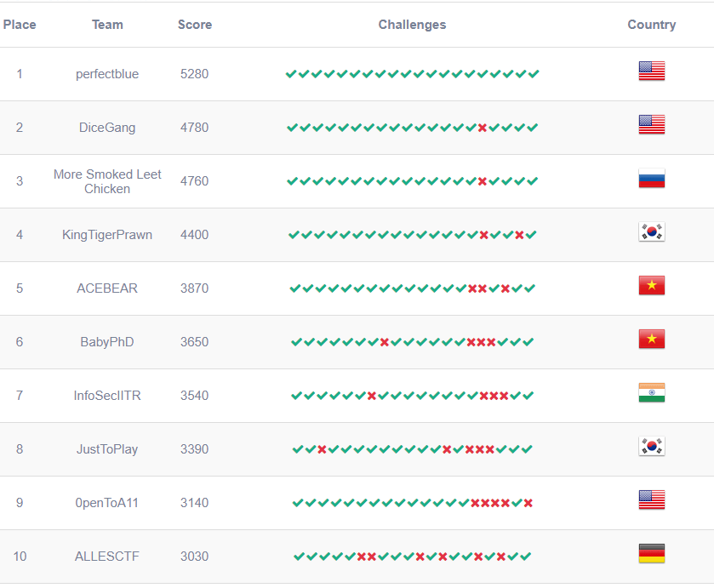Open the More Smoked Leet Chicken team
This screenshot has height=588, width=714.
(x=107, y=181)
